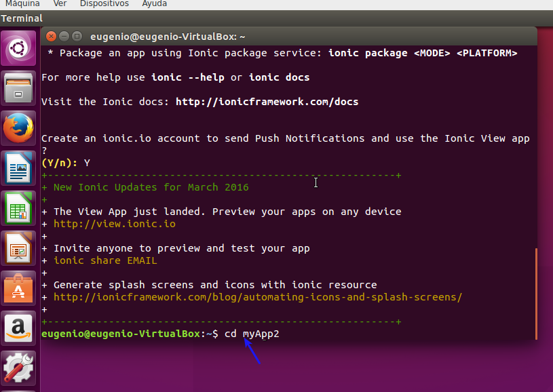Click the 'ionic --help' text

(x=188, y=77)
